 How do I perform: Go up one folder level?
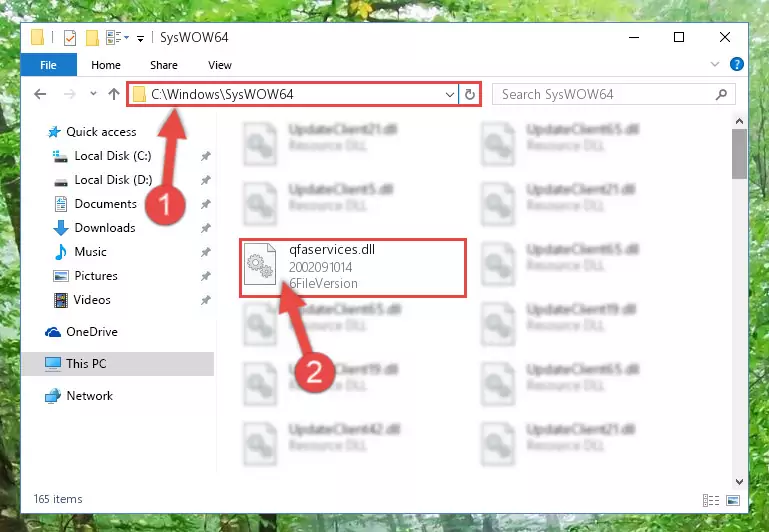pos(114,94)
